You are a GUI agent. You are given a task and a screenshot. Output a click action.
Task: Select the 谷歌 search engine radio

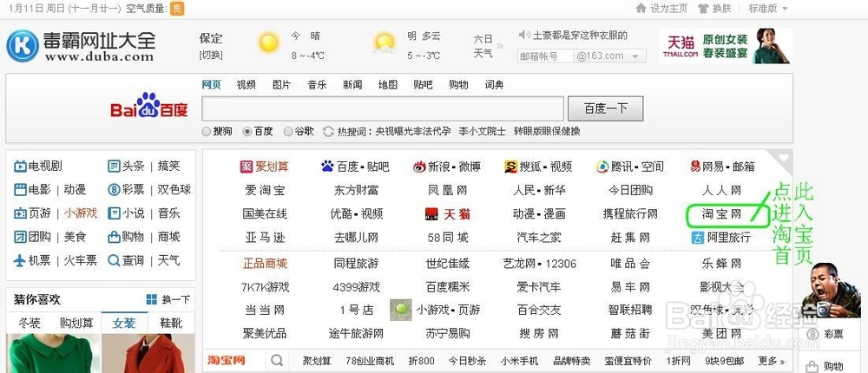pos(288,132)
